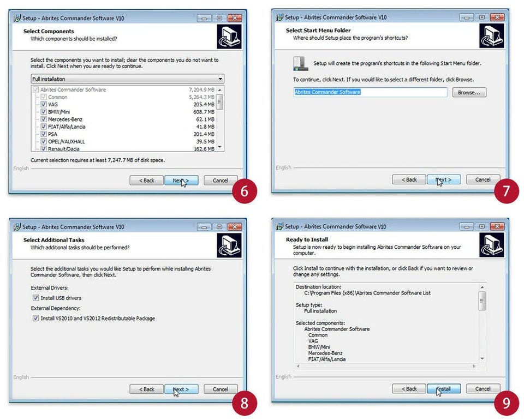Click the wizard logo in Select Additional Tasks header
This screenshot has height=420, width=524.
(x=229, y=245)
